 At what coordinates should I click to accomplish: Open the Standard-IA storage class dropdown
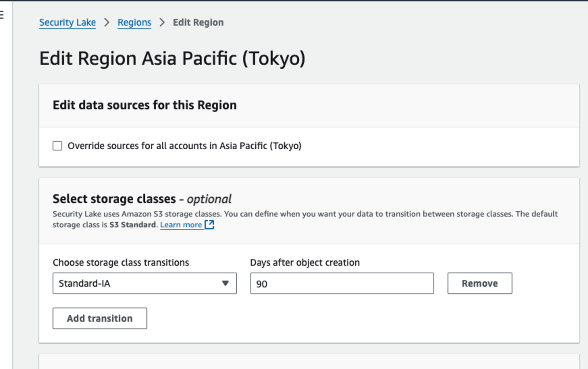click(x=144, y=284)
